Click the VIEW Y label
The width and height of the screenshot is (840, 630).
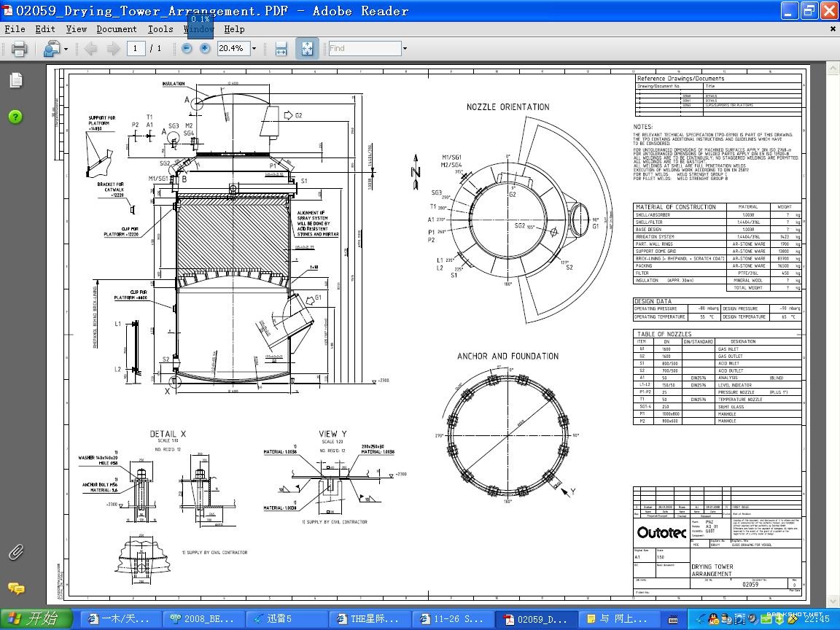[332, 434]
